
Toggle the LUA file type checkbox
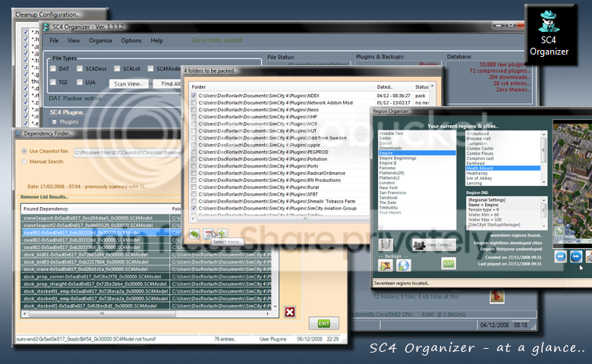click(80, 82)
